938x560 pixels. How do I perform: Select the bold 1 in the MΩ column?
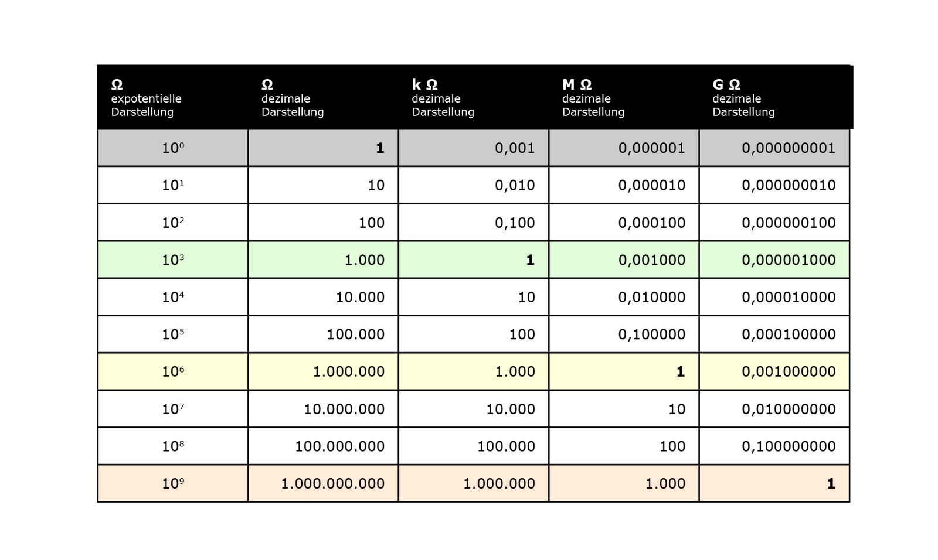coord(680,372)
